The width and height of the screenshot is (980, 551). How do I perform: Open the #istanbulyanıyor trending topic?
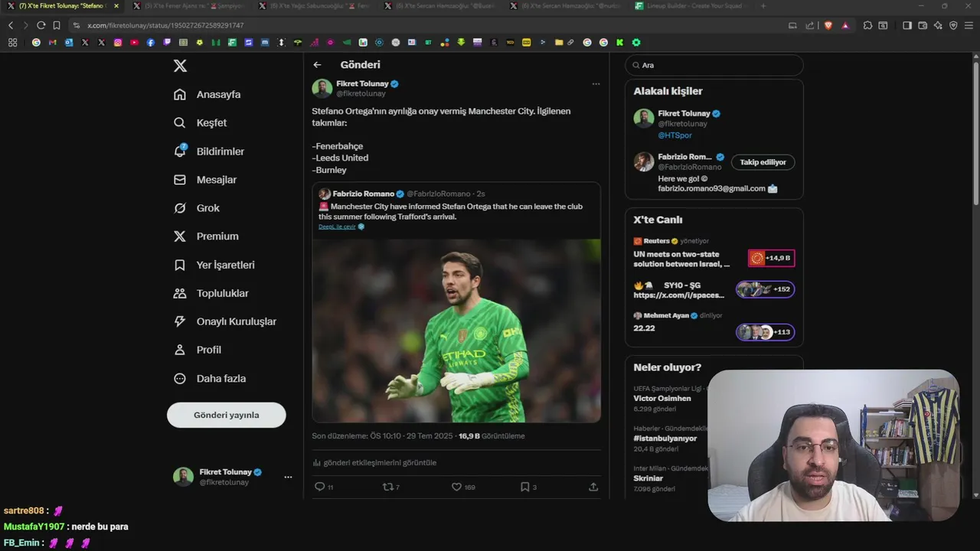click(665, 439)
